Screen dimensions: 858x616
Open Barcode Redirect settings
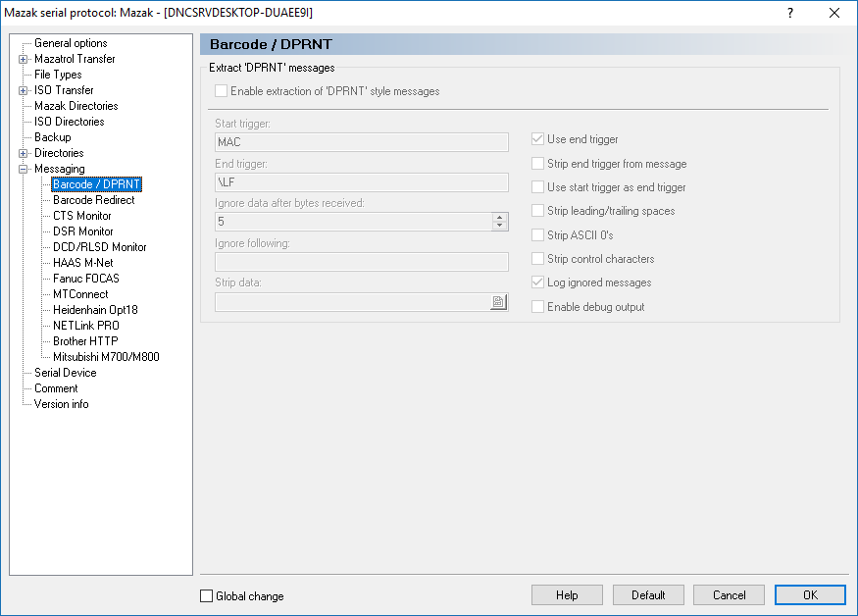coord(94,200)
